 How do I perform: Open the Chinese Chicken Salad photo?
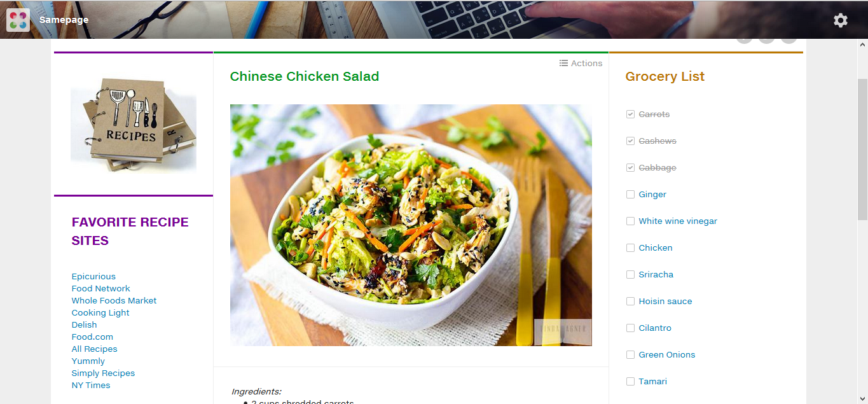click(411, 225)
